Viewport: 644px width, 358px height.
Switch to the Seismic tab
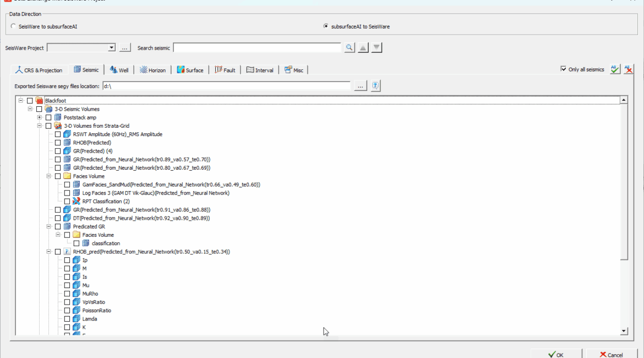[86, 70]
